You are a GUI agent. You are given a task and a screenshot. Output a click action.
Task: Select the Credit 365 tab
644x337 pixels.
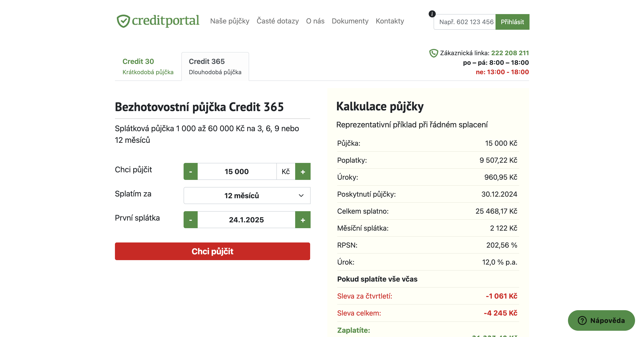click(x=215, y=66)
